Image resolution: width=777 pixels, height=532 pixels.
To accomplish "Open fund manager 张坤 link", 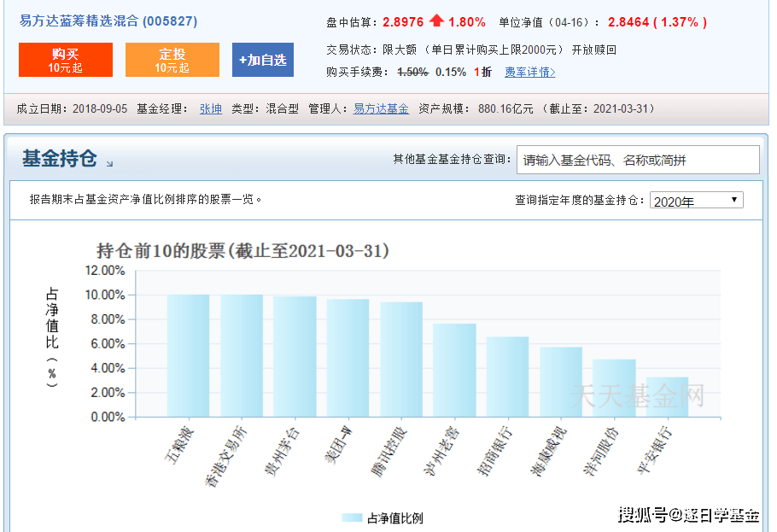I will point(211,108).
